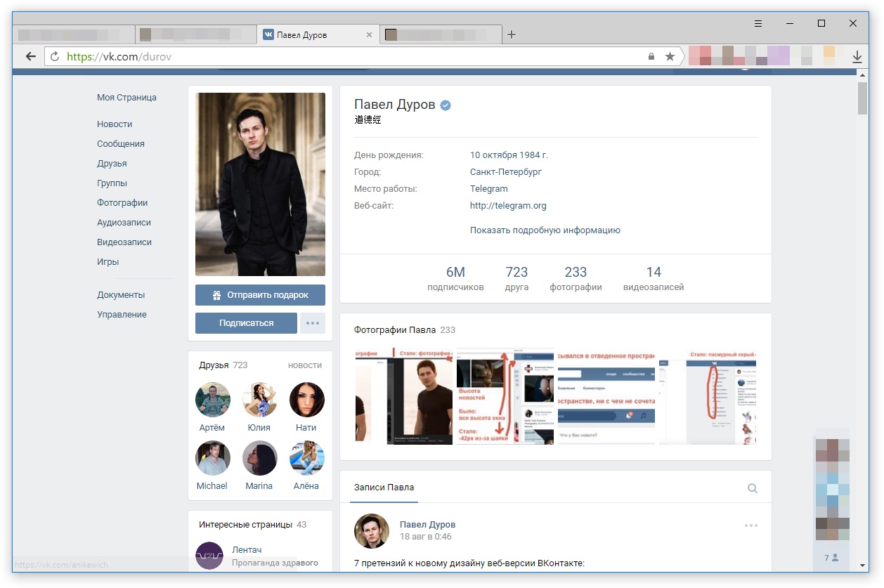The image size is (884, 588).
Task: Click Отправить подарок button
Action: [x=260, y=295]
